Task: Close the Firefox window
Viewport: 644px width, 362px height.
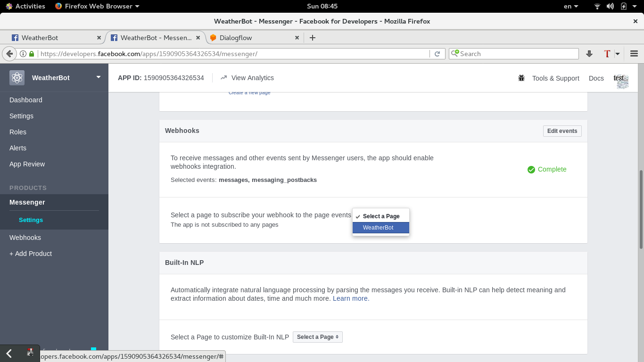Action: tap(635, 21)
